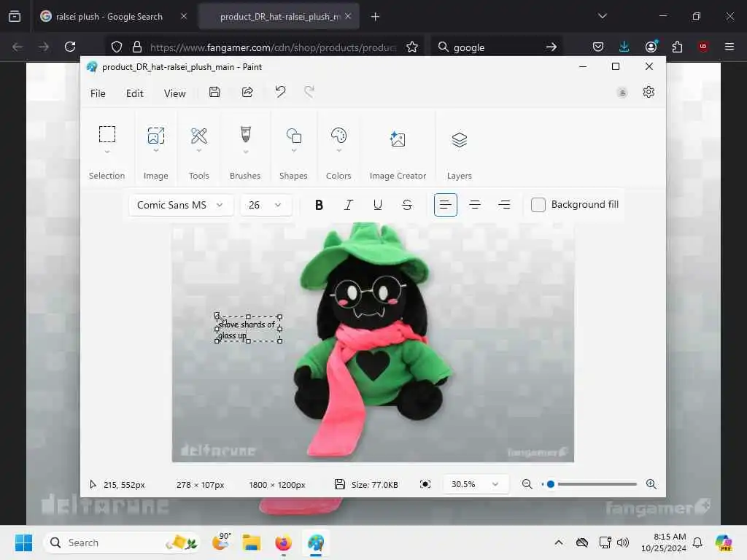Switch to ralsei plush Google Search tab
This screenshot has width=747, height=560.
point(109,17)
